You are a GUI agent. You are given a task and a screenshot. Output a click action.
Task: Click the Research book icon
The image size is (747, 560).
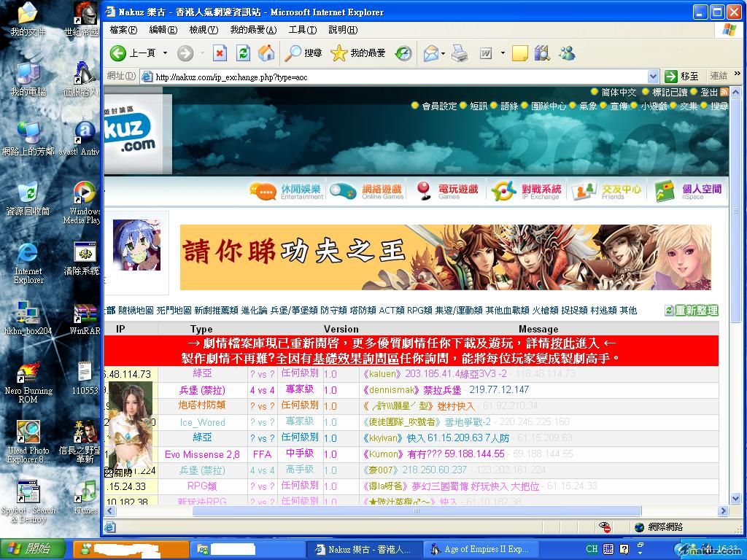(542, 53)
